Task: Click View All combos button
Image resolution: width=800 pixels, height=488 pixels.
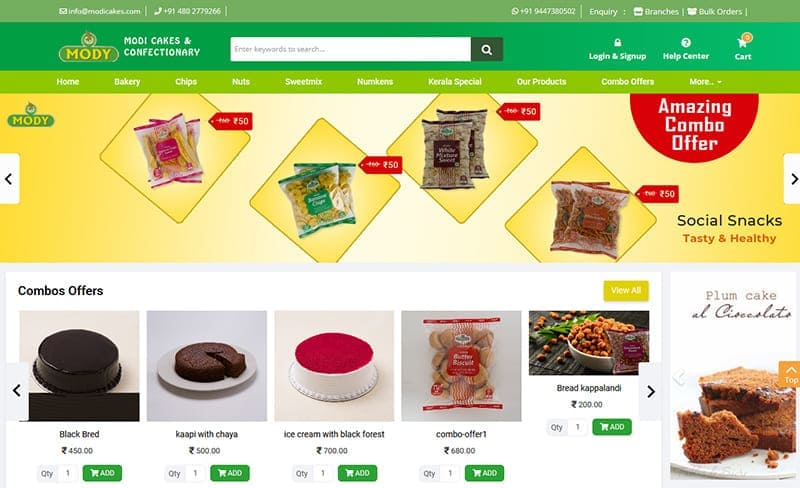Action: tap(626, 290)
